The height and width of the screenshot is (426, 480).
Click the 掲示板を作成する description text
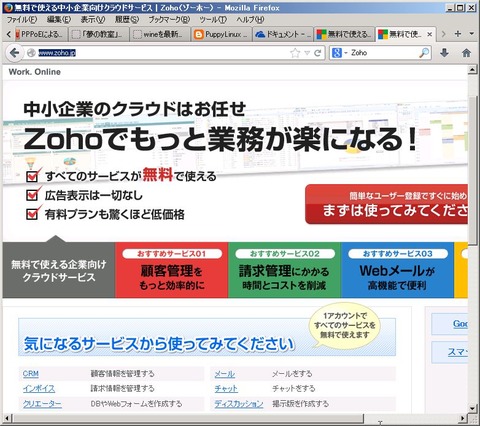tap(300, 404)
